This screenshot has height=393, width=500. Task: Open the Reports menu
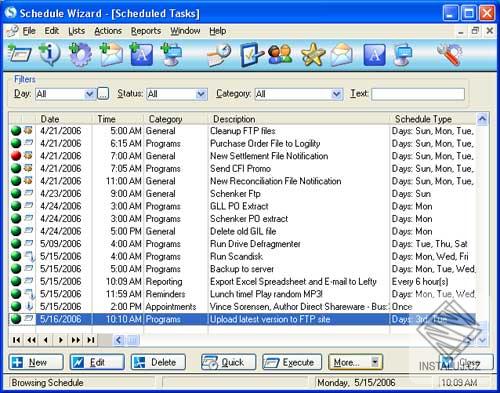tap(146, 31)
